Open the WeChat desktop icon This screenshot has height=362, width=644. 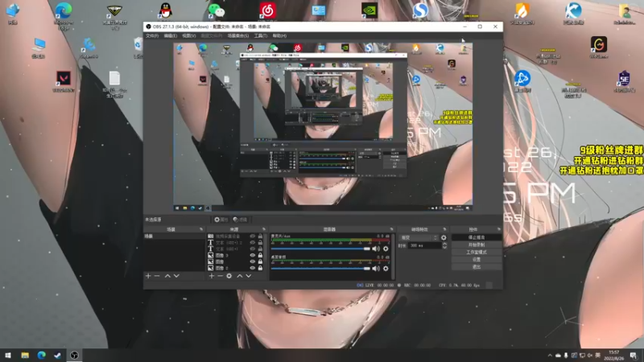click(x=217, y=12)
